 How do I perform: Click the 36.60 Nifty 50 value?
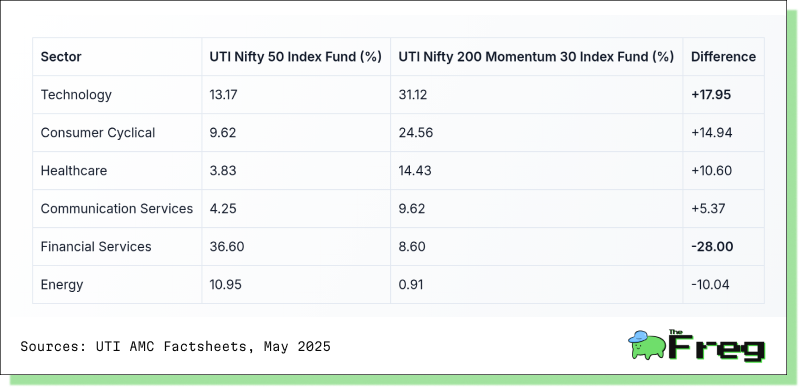227,247
